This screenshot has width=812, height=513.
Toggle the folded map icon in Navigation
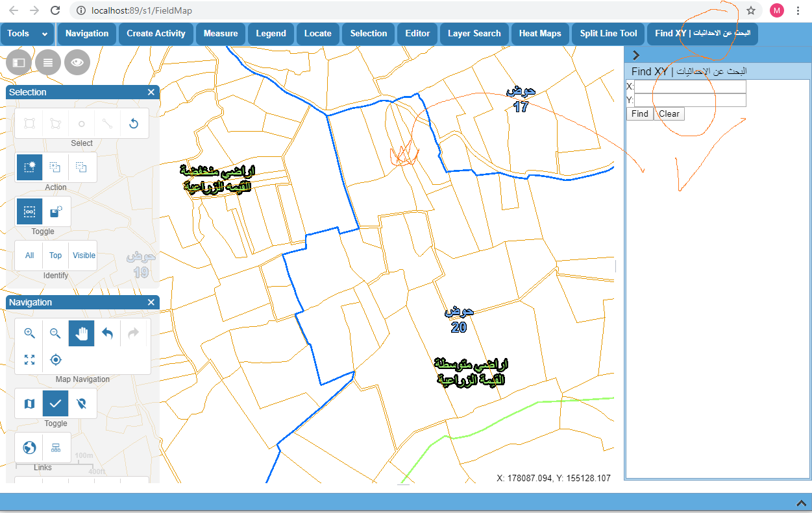point(29,403)
